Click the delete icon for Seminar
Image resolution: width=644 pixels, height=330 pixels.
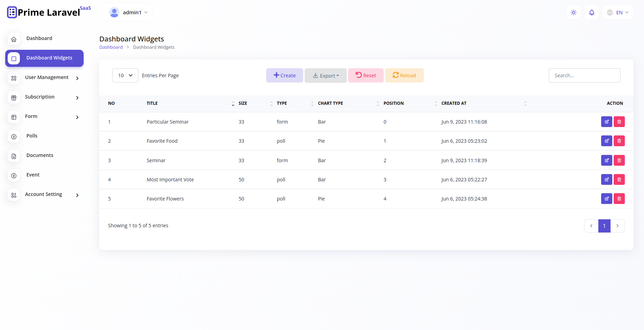point(619,160)
